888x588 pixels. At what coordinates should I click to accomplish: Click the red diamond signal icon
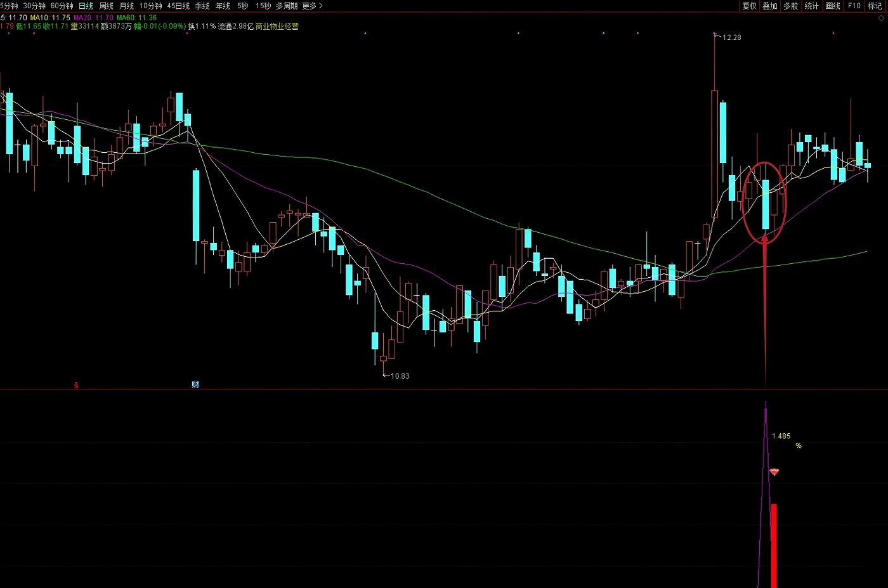[774, 472]
